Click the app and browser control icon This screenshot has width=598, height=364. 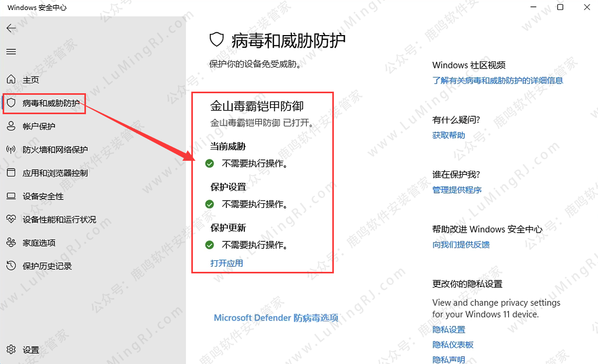click(x=11, y=173)
